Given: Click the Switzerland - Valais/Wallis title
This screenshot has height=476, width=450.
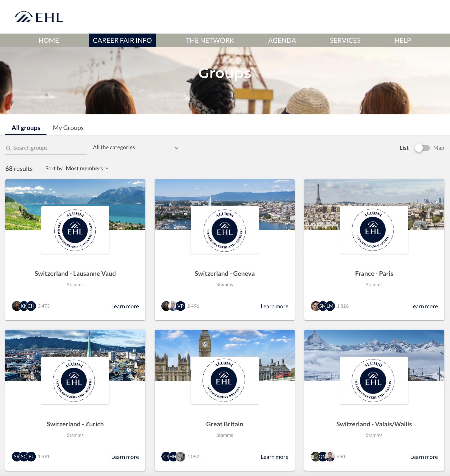Looking at the screenshot, I should 374,424.
